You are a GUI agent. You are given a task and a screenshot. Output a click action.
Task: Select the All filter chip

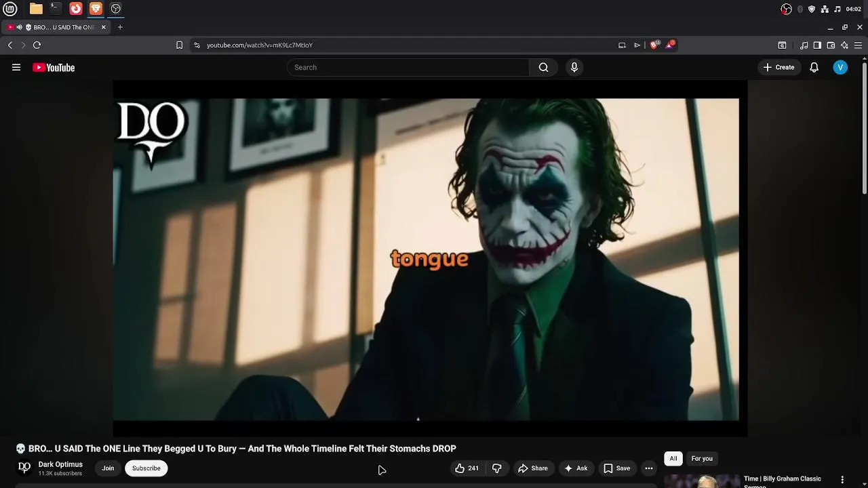click(x=673, y=459)
